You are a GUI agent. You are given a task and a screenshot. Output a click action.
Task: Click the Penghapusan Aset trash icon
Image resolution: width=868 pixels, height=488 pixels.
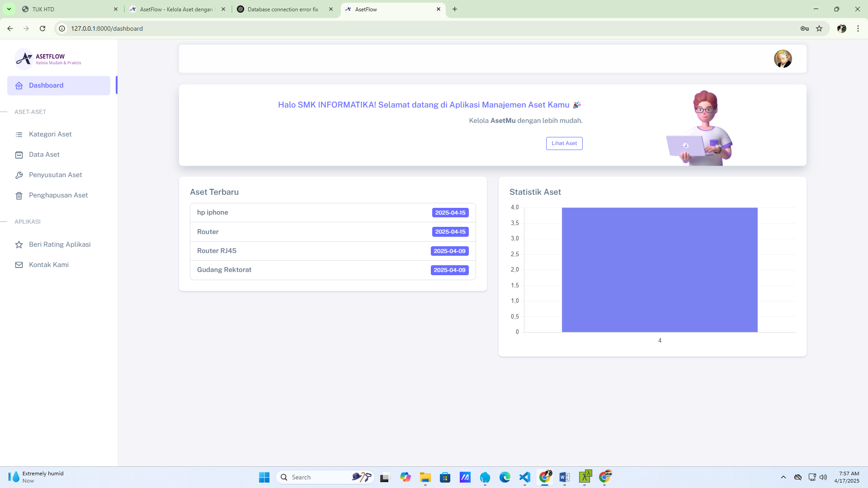pyautogui.click(x=19, y=196)
